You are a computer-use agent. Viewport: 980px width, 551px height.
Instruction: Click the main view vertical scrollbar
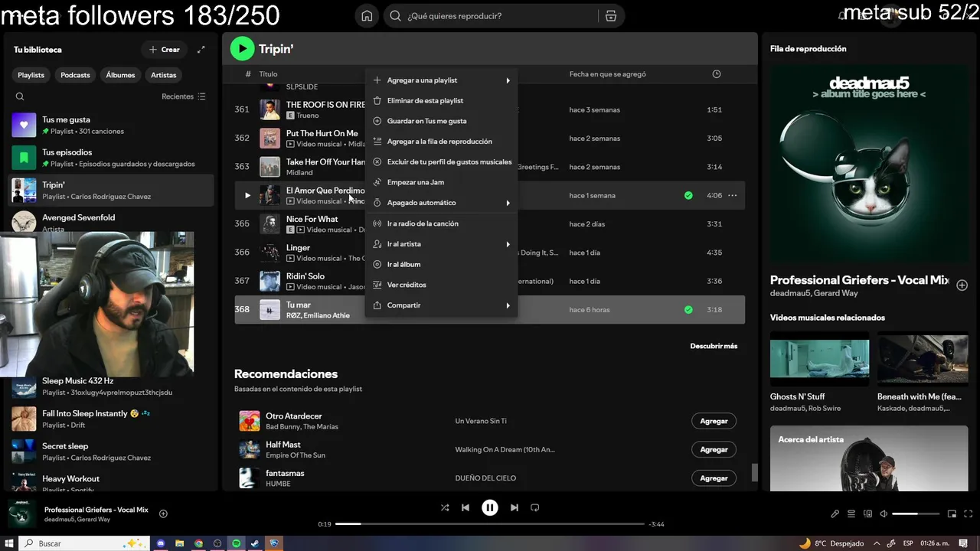click(x=754, y=472)
